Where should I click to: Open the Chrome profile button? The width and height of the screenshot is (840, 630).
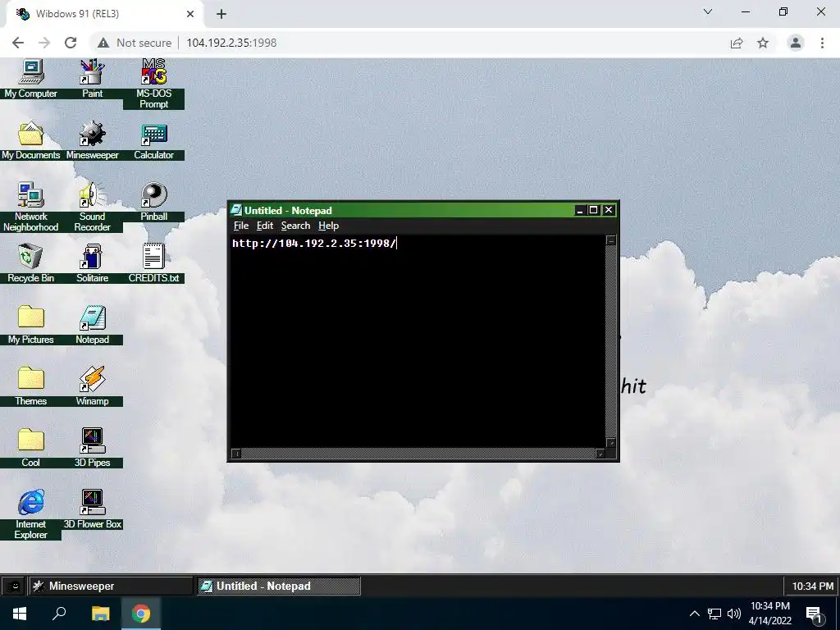pyautogui.click(x=796, y=43)
